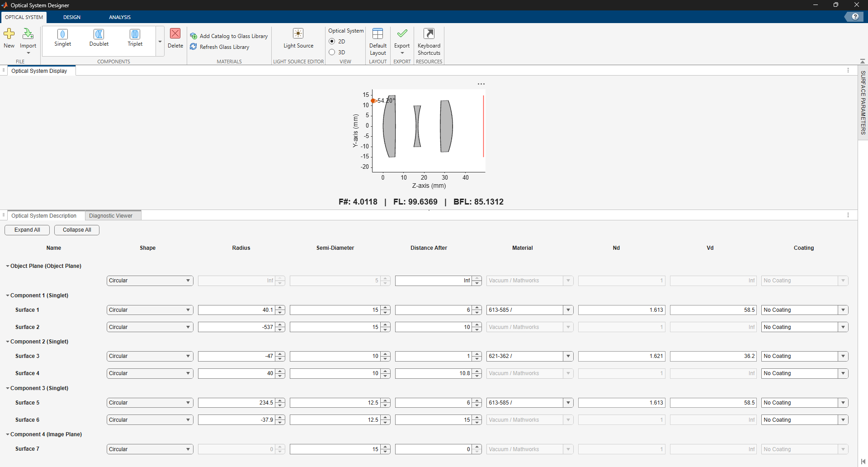Click Object Plane Distance After field
Viewport: 868px width, 467px height.
pos(434,281)
